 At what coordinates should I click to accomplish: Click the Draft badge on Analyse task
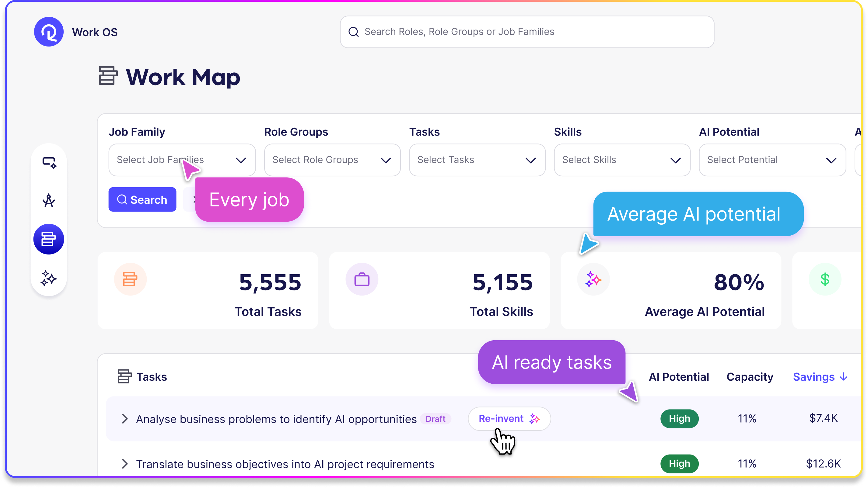pos(435,419)
